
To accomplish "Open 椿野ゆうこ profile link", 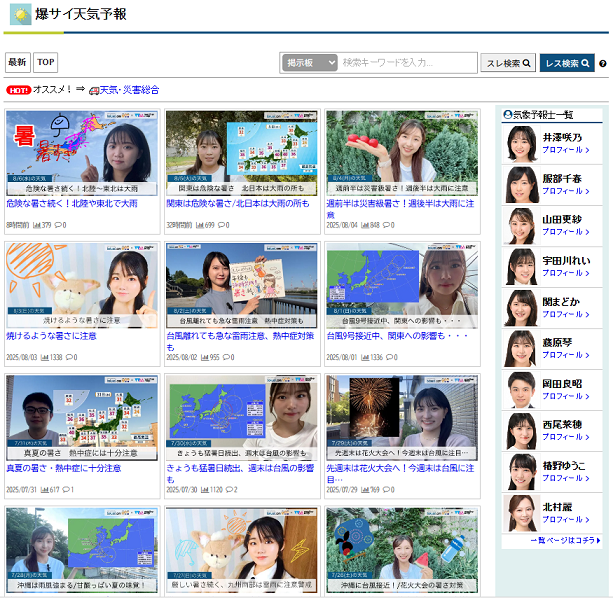I will pyautogui.click(x=566, y=478).
